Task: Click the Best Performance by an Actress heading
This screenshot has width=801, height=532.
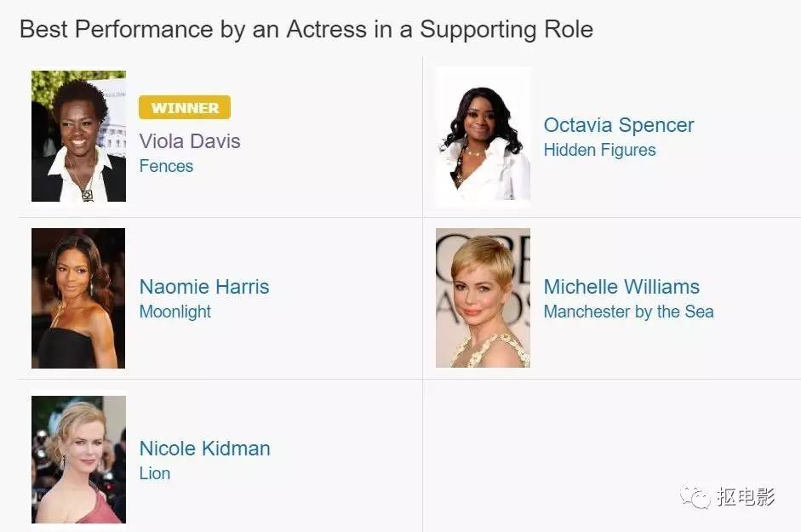Action: (x=306, y=29)
